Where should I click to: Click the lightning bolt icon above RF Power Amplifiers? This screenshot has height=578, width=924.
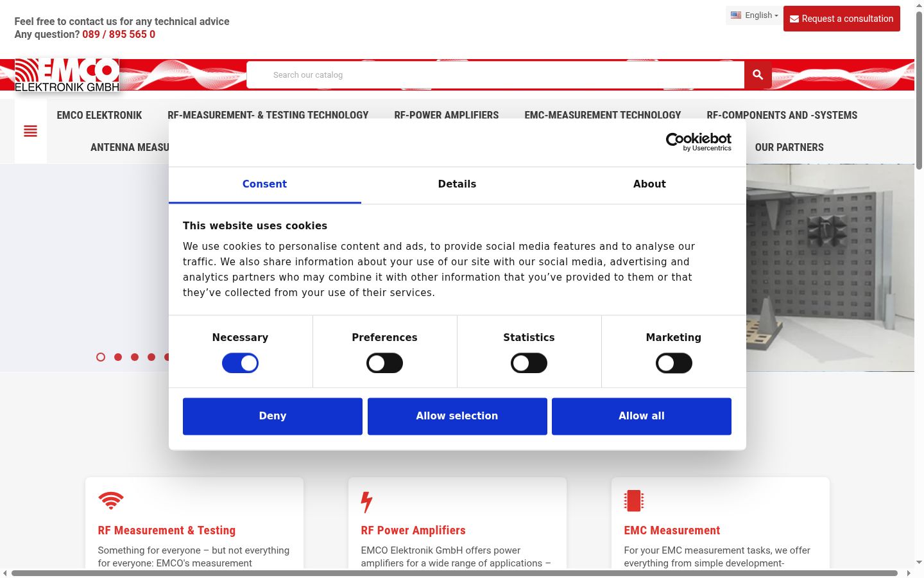pos(366,502)
